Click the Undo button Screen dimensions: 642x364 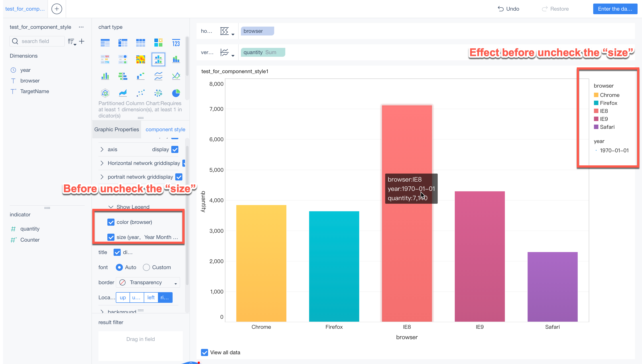tap(508, 9)
